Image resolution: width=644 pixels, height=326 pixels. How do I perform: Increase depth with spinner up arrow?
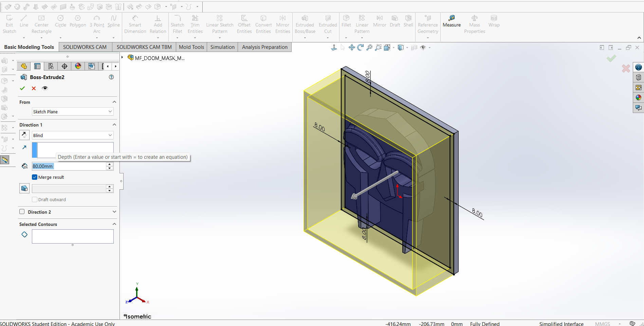pos(109,164)
